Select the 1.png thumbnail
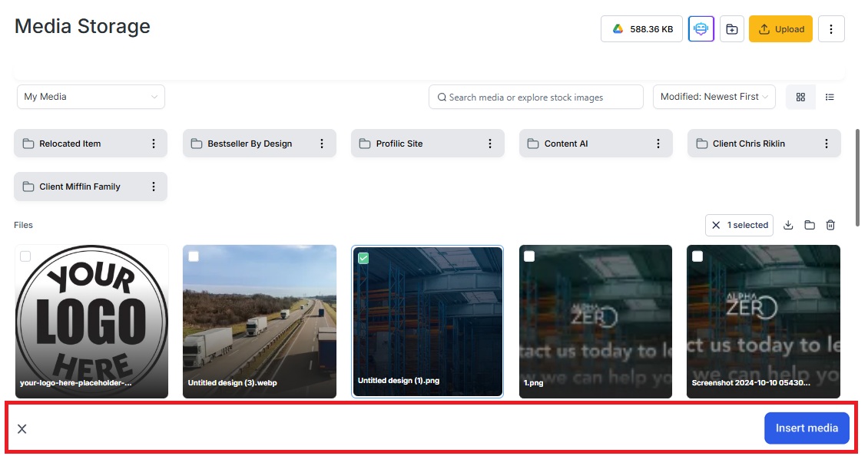This screenshot has width=868, height=456. 595,322
